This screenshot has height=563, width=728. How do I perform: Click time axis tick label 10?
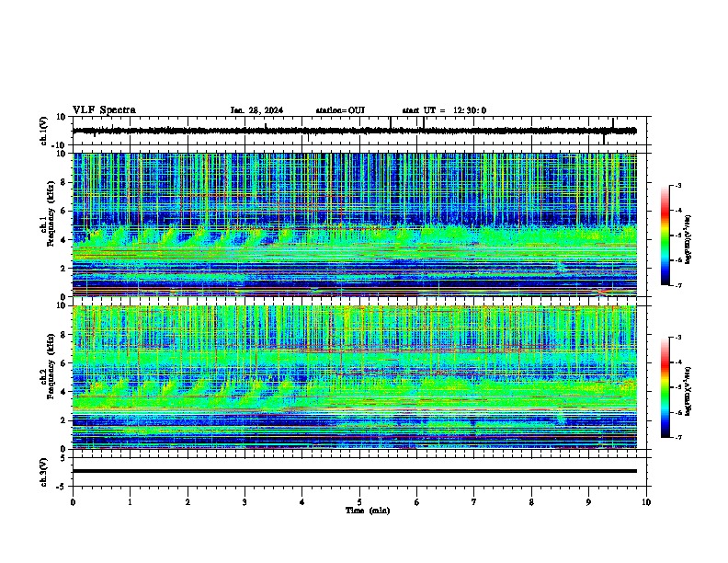pyautogui.click(x=646, y=502)
